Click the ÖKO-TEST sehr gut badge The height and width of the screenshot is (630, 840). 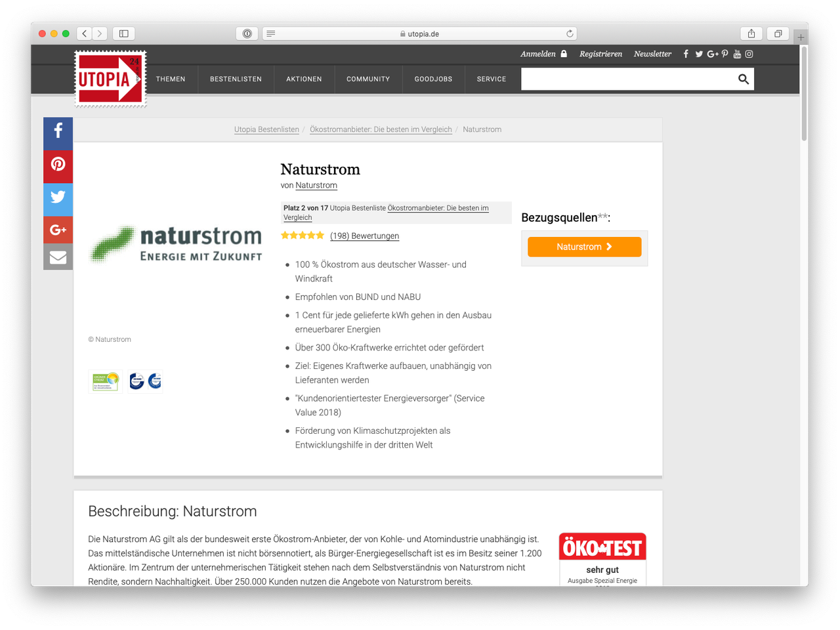point(602,558)
